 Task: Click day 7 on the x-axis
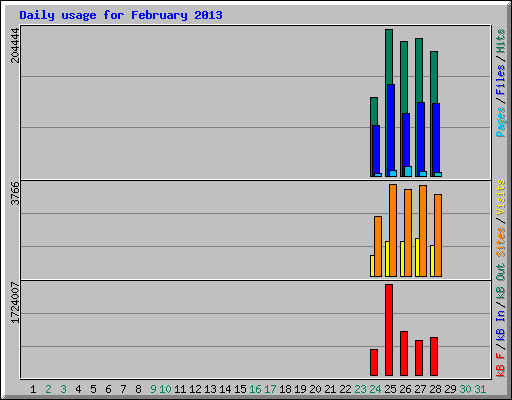[x=123, y=389]
